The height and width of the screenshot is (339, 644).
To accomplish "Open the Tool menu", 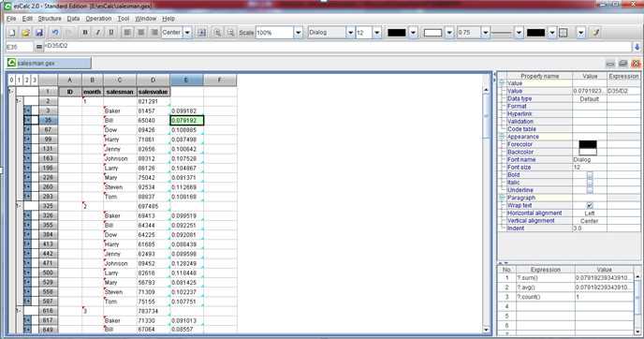I will tap(124, 19).
